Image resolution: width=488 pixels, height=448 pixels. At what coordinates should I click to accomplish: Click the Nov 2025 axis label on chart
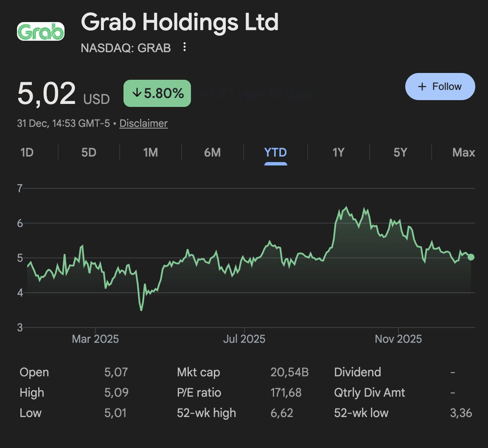coord(398,339)
